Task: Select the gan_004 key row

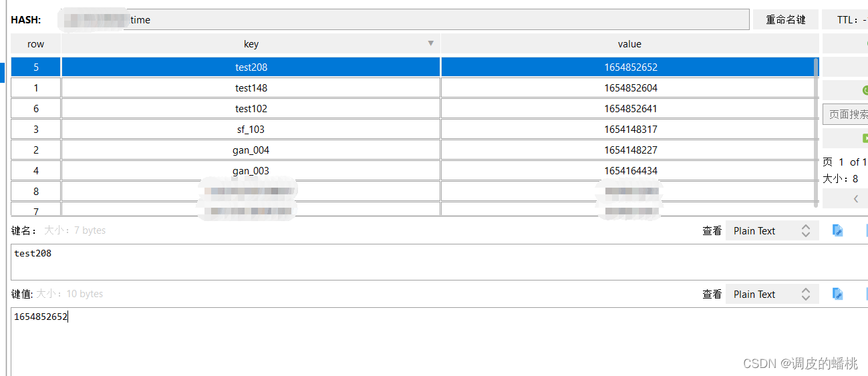Action: pyautogui.click(x=251, y=150)
